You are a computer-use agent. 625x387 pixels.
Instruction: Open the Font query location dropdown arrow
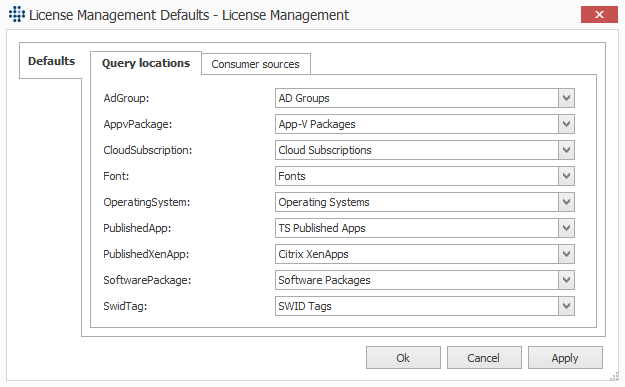pos(566,176)
